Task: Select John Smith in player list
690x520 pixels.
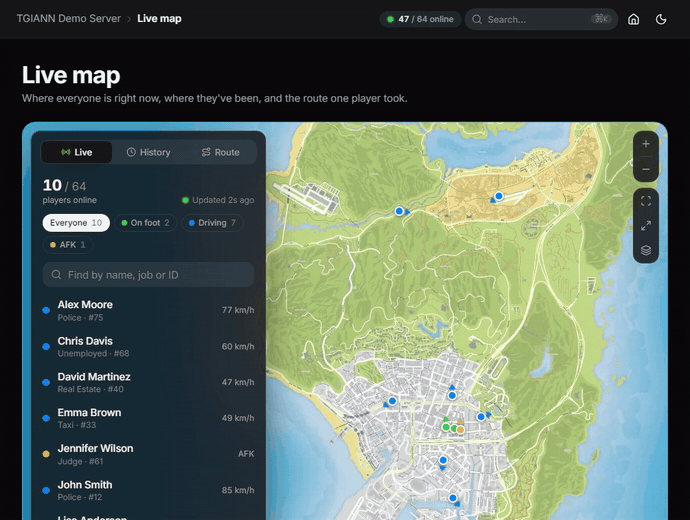Action: (x=148, y=490)
